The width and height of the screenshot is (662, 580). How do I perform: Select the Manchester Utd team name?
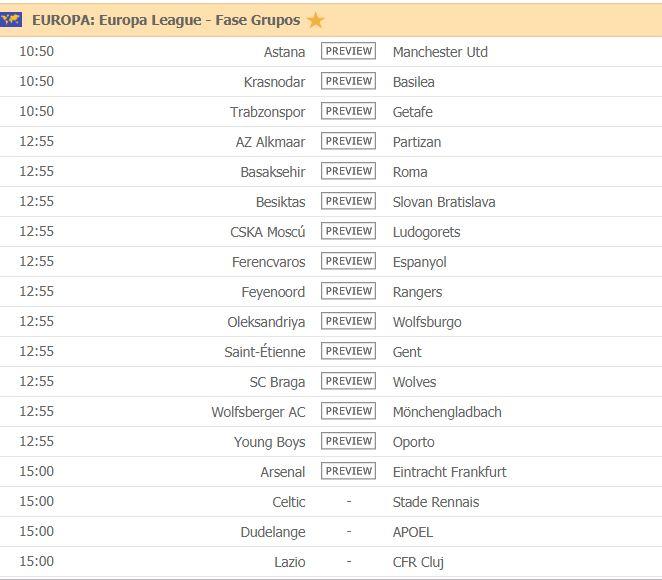point(440,52)
